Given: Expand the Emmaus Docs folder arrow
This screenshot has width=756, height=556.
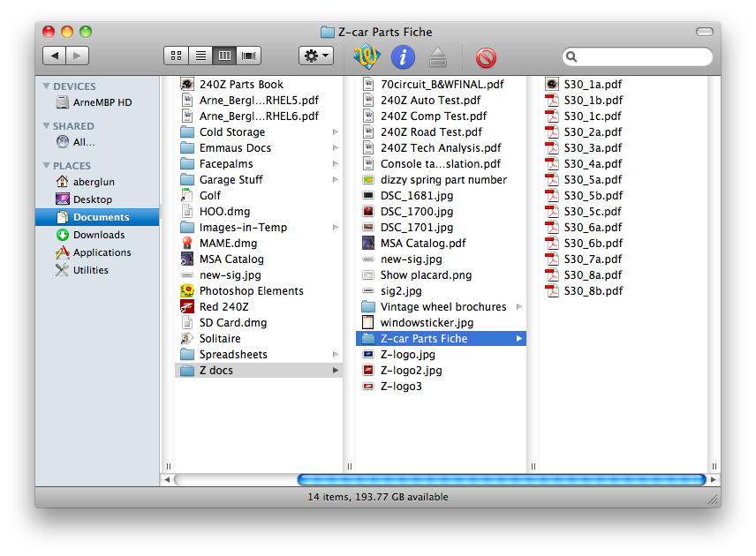Looking at the screenshot, I should pyautogui.click(x=336, y=148).
